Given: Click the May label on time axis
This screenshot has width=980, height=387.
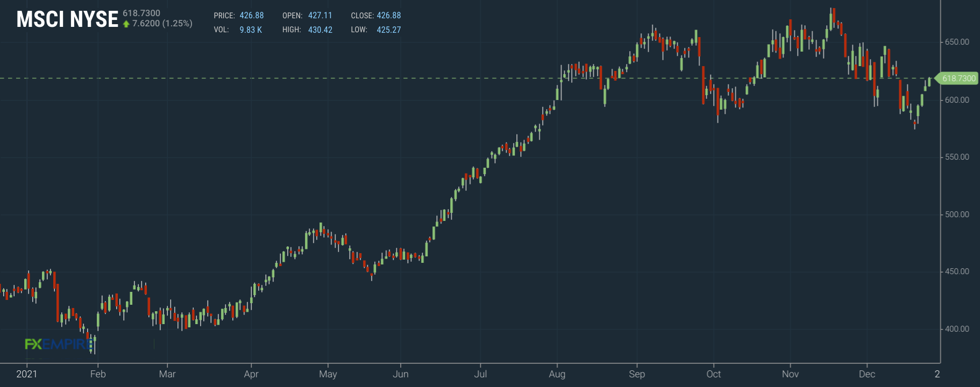Looking at the screenshot, I should 328,374.
